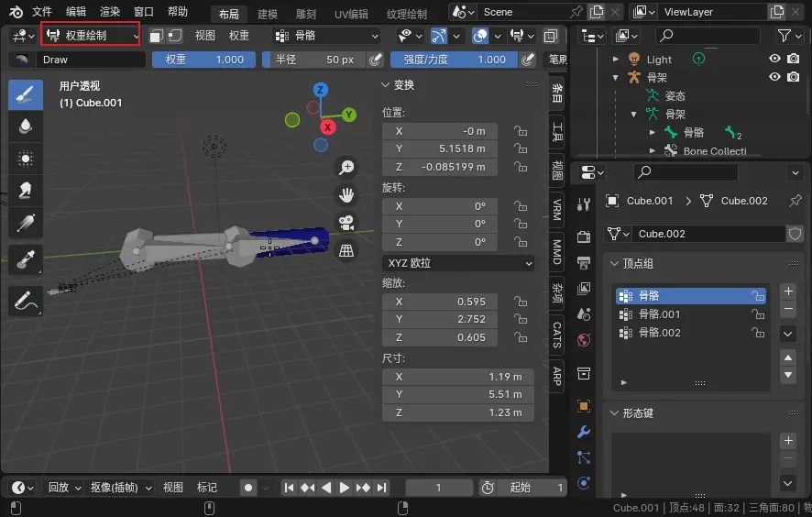Hide the Light object with eye icon
Image resolution: width=812 pixels, height=517 pixels.
click(x=774, y=59)
